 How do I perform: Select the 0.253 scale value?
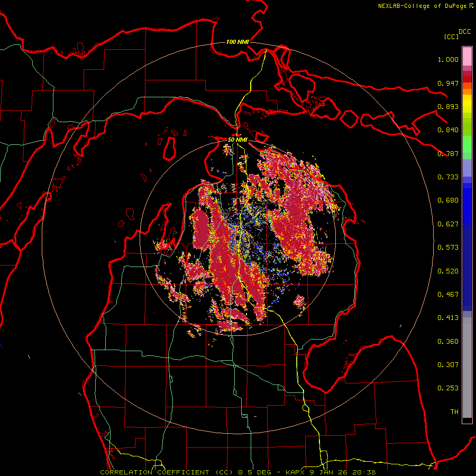448,388
